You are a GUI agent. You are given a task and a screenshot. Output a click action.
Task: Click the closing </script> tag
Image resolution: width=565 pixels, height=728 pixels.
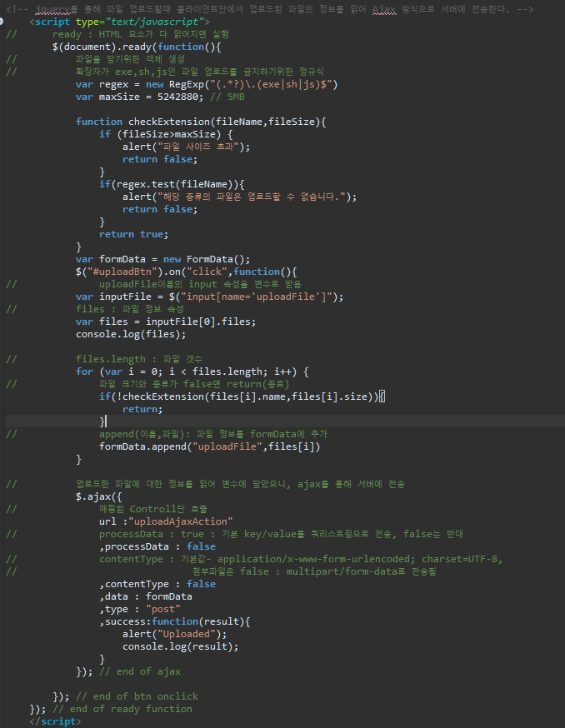55,722
